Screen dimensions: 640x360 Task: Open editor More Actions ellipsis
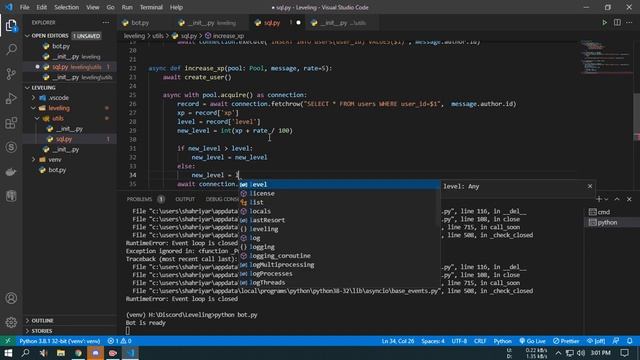coord(629,23)
